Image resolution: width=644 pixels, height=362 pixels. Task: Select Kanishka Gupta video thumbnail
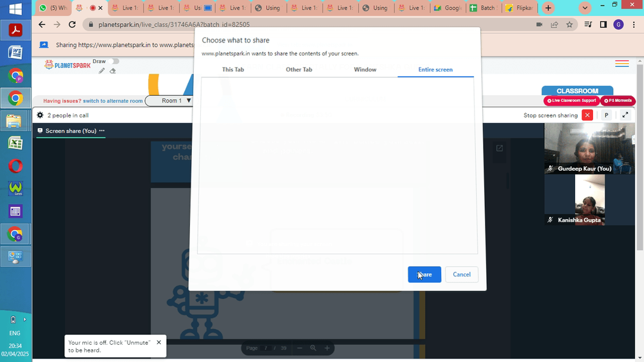pyautogui.click(x=589, y=200)
